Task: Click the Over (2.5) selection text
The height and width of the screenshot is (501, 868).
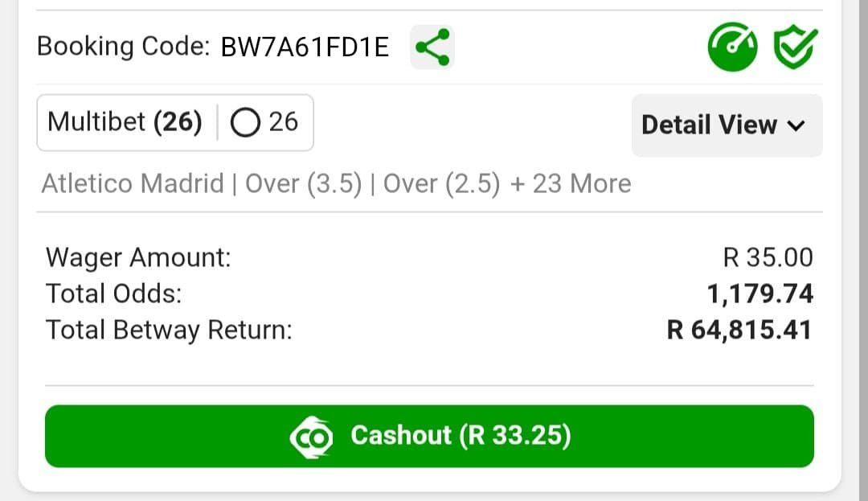Action: tap(441, 184)
